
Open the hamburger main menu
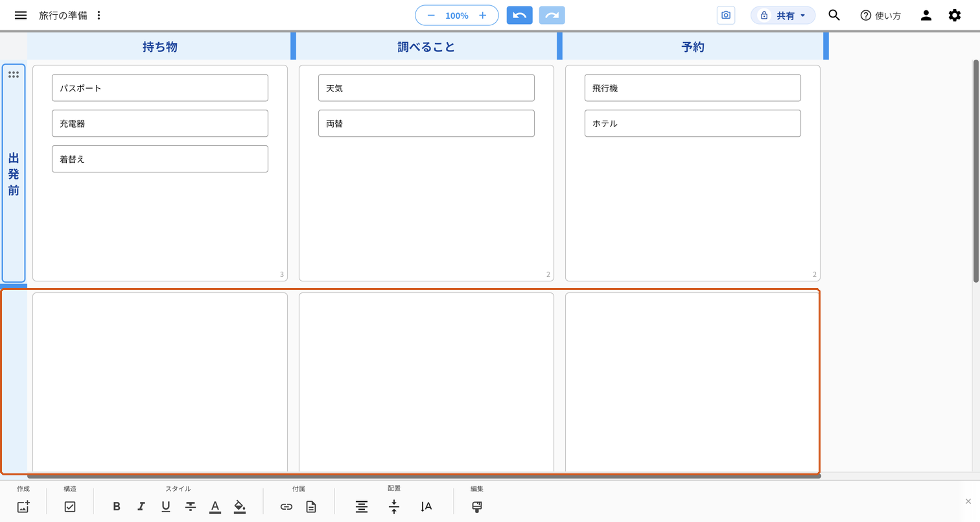21,15
